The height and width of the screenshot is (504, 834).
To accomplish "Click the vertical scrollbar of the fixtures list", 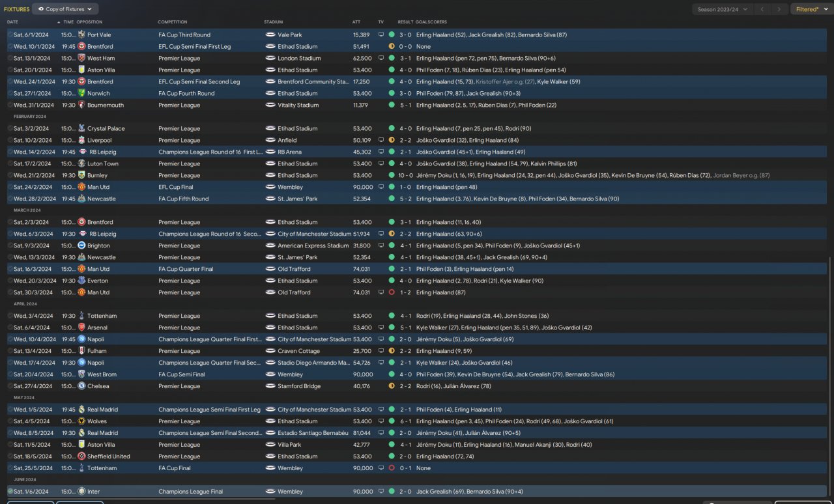I will click(x=830, y=376).
